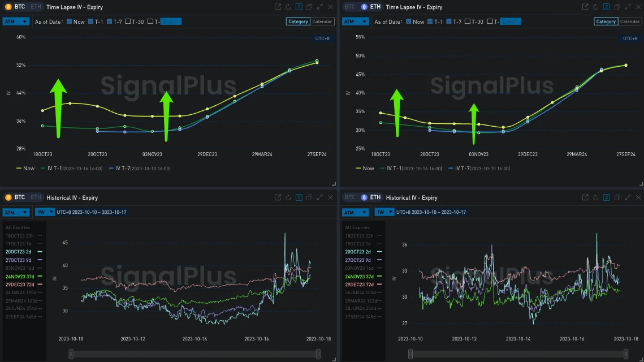The width and height of the screenshot is (644, 362).
Task: Refresh the BTC Time Lapse IV chart
Action: tap(288, 7)
